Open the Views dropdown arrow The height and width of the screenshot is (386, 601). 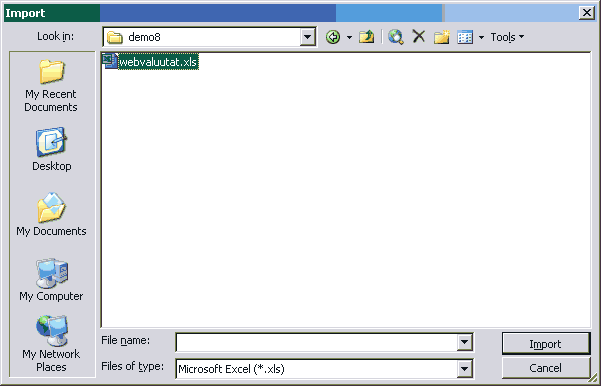[481, 38]
